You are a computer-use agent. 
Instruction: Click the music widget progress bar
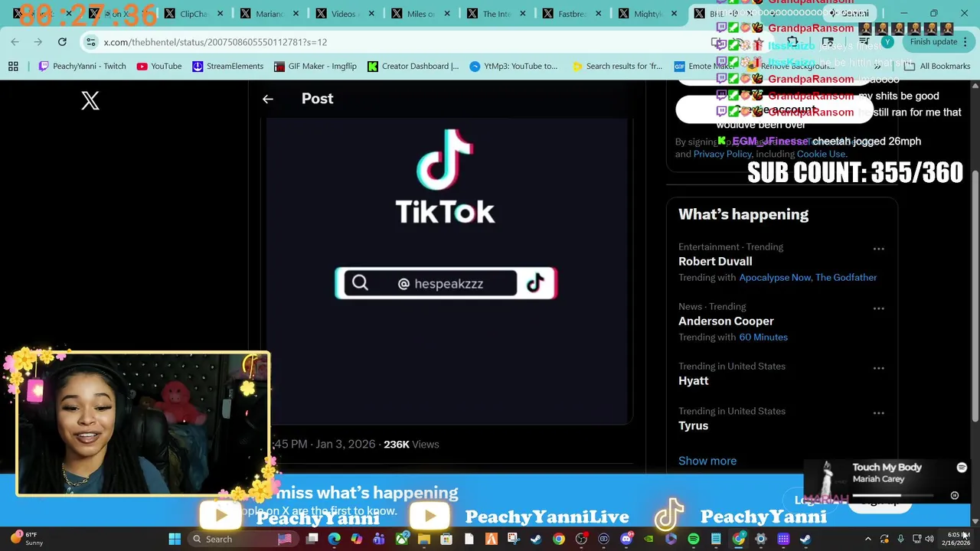click(893, 496)
